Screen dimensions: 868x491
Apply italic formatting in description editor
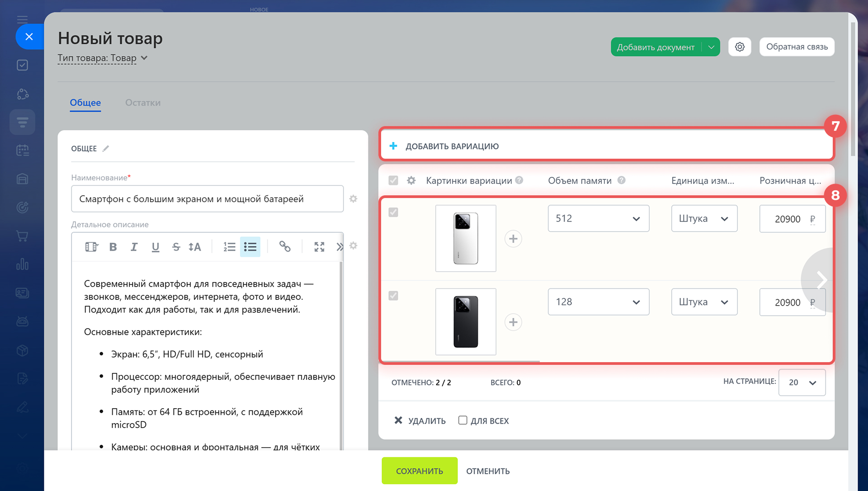[x=134, y=247]
